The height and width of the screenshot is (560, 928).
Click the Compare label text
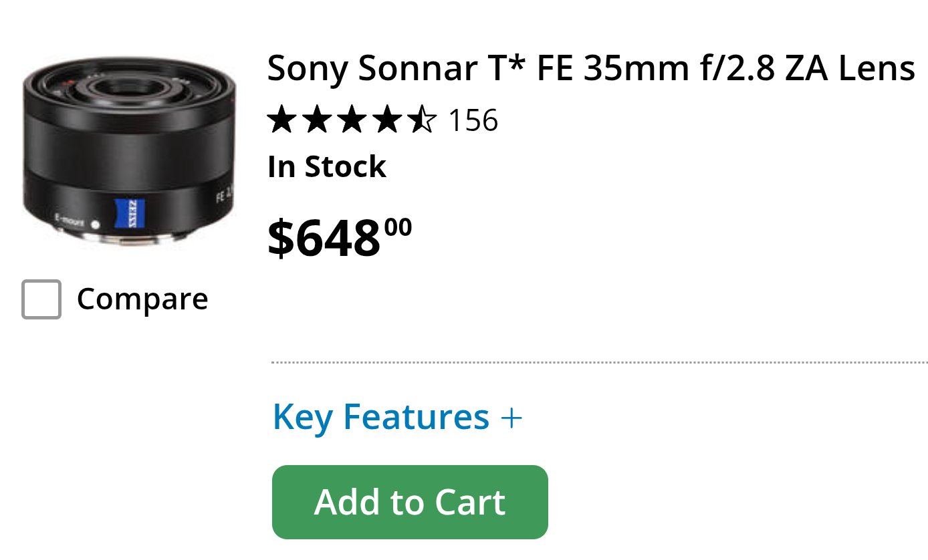coord(142,299)
